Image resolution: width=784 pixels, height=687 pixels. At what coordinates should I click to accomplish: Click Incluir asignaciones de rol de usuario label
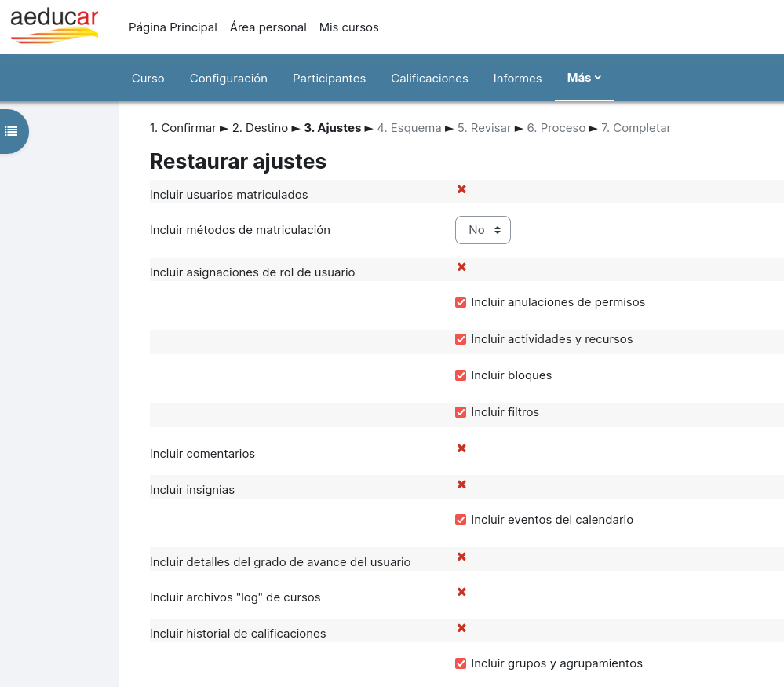coord(252,272)
